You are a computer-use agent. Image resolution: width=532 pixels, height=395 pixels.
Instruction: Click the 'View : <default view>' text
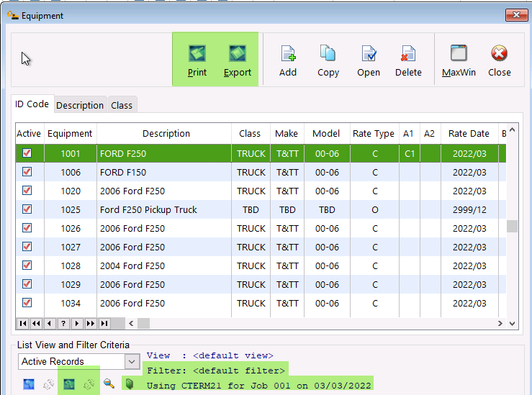(x=210, y=355)
